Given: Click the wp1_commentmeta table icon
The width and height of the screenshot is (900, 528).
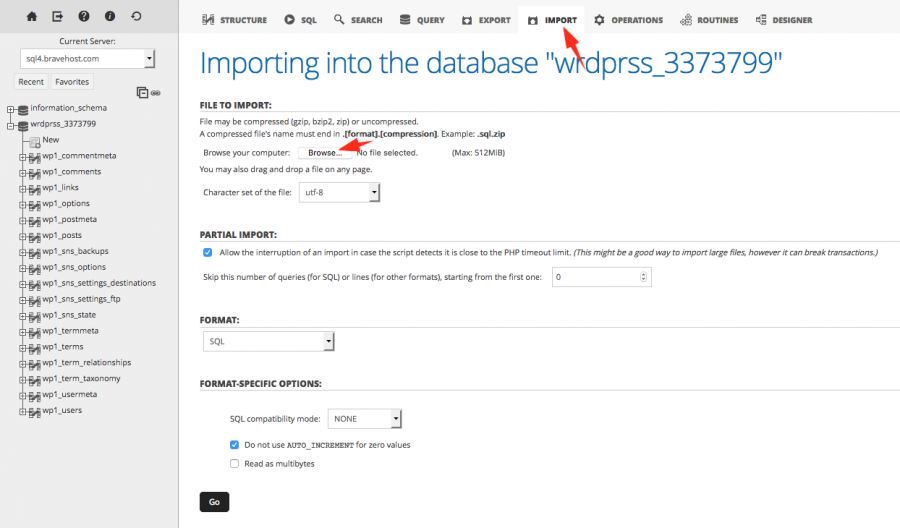Looking at the screenshot, I should click(x=34, y=157).
